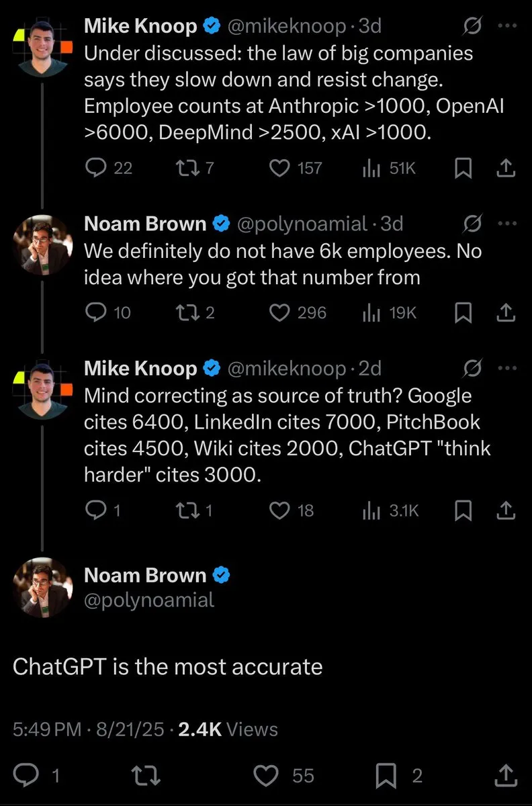Viewport: 532px width, 806px height.
Task: Click the 3d timestamp on first tweet
Action: point(369,26)
